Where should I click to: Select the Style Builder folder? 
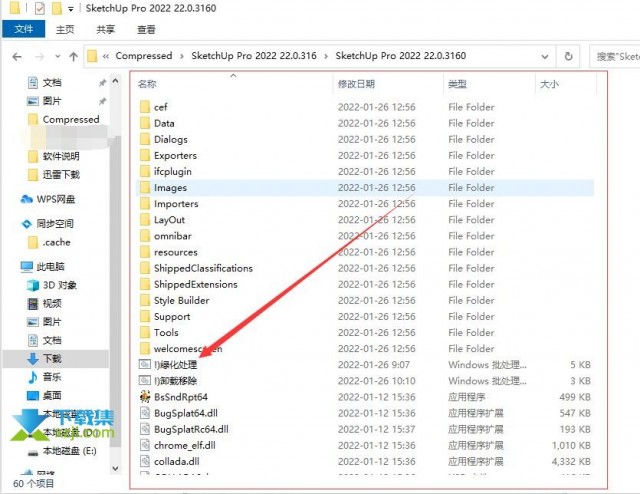(x=182, y=300)
